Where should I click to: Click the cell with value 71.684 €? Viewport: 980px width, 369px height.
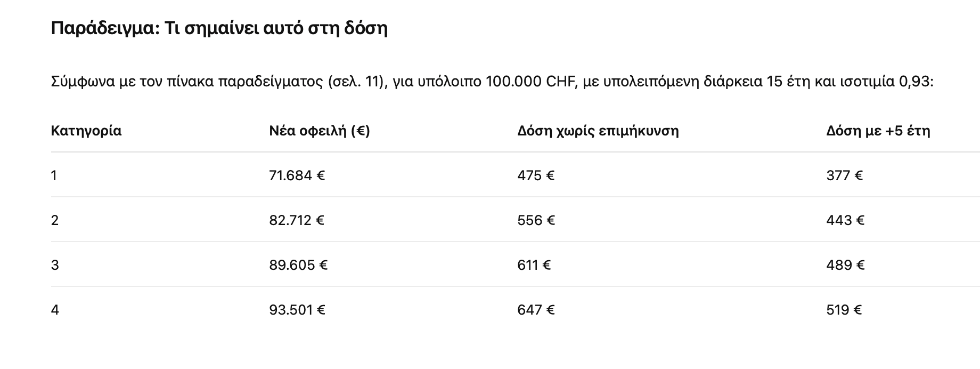[x=297, y=175]
